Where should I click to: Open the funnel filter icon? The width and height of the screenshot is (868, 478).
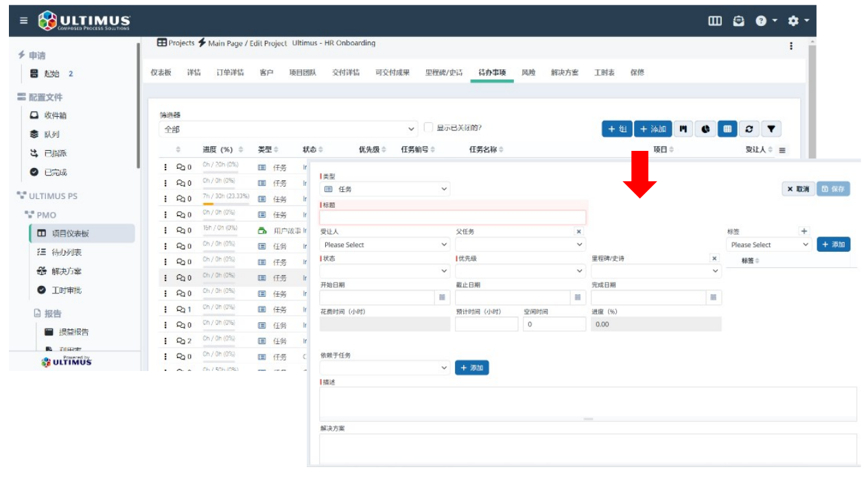(x=771, y=129)
